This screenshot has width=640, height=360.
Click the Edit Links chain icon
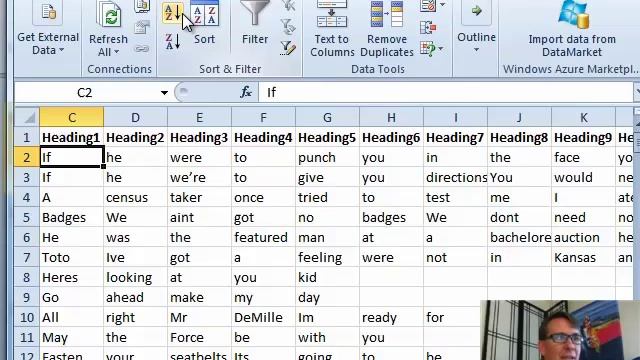point(142,49)
